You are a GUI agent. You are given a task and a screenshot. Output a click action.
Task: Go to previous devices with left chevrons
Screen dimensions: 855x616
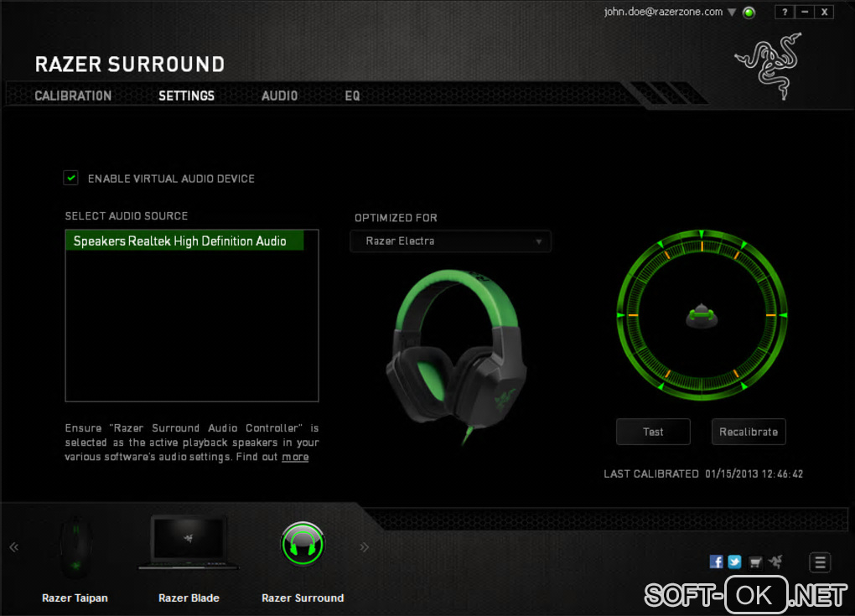tap(14, 546)
